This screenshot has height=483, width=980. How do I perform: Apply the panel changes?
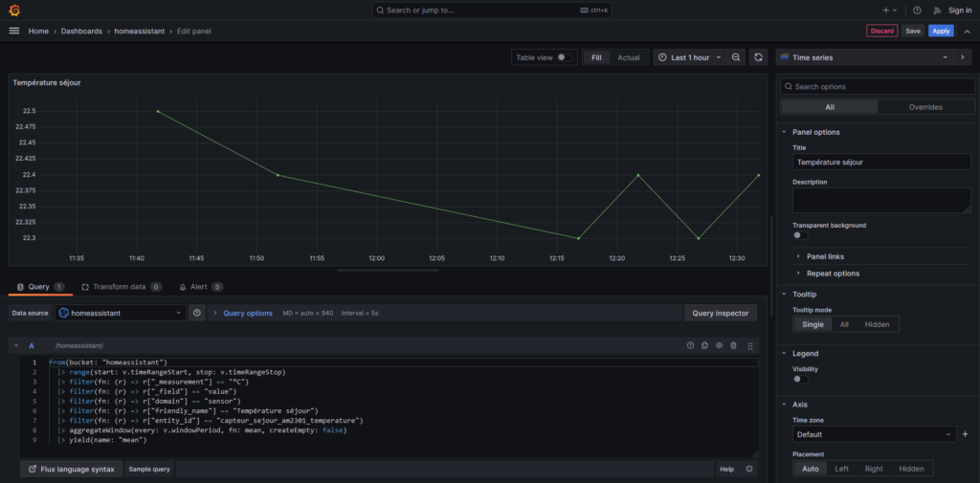tap(941, 31)
